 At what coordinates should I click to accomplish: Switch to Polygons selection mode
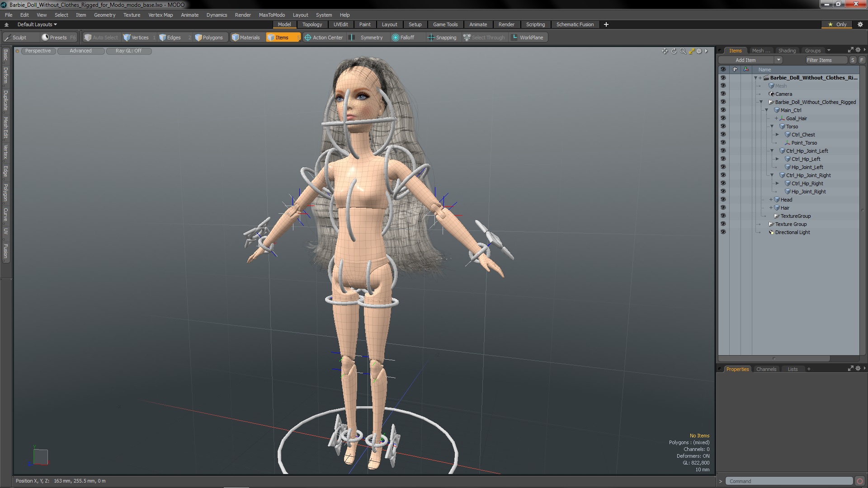(209, 38)
